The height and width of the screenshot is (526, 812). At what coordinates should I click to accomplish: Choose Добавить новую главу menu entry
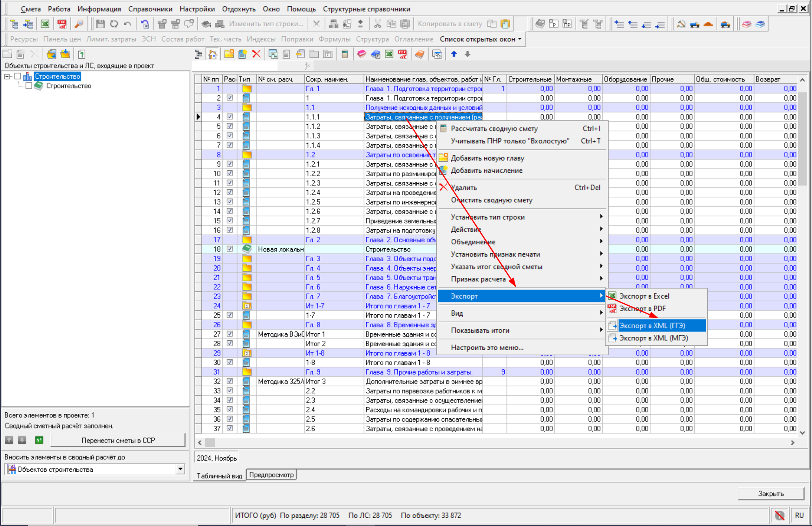(522, 158)
